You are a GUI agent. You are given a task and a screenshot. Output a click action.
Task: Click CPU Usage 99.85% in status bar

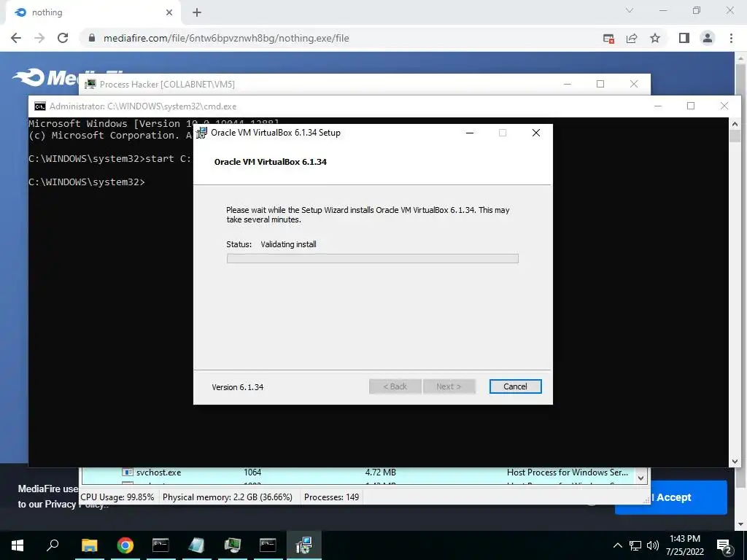[117, 497]
